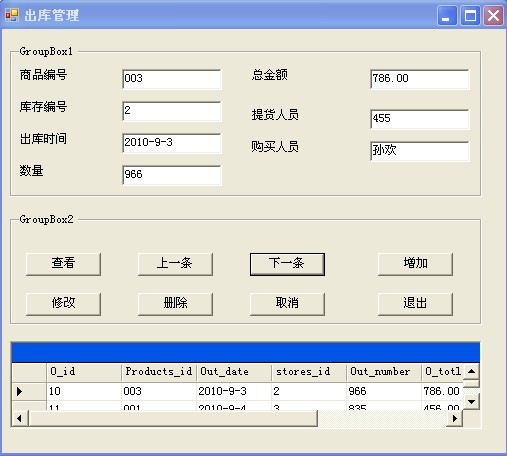Click grid vertical scrollbar up arrow

pyautogui.click(x=471, y=371)
